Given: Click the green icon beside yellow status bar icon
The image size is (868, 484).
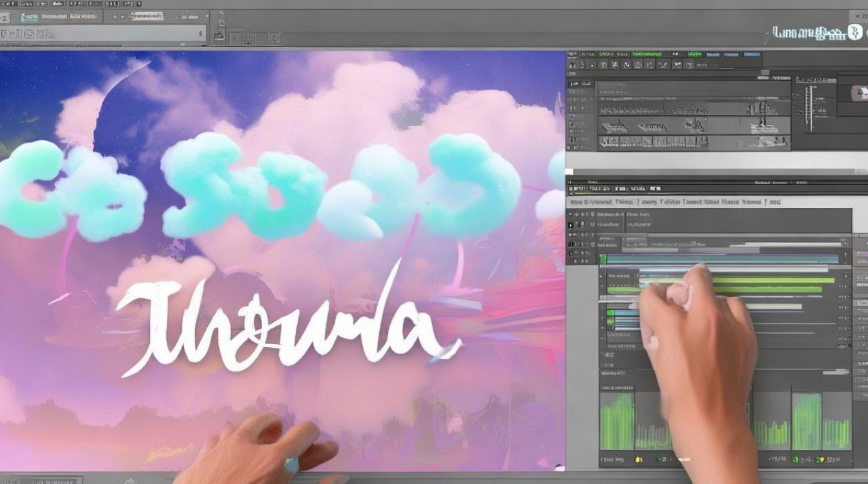Looking at the screenshot, I should [657, 459].
